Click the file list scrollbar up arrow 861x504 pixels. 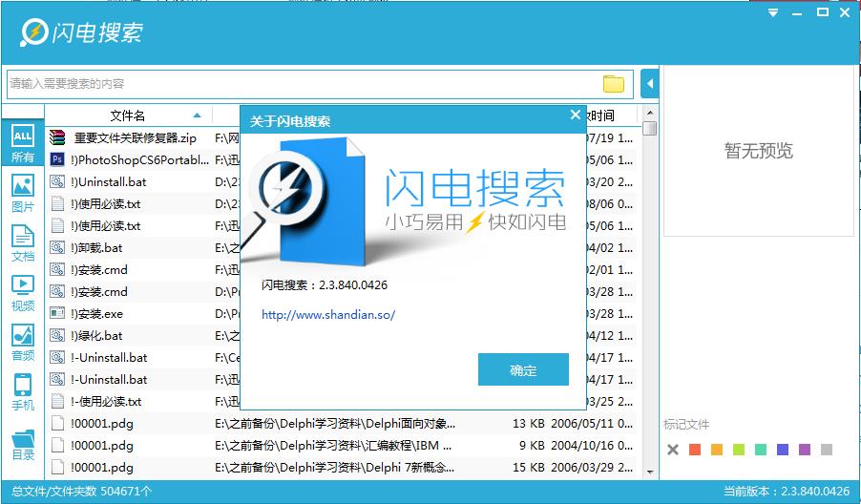coord(649,114)
